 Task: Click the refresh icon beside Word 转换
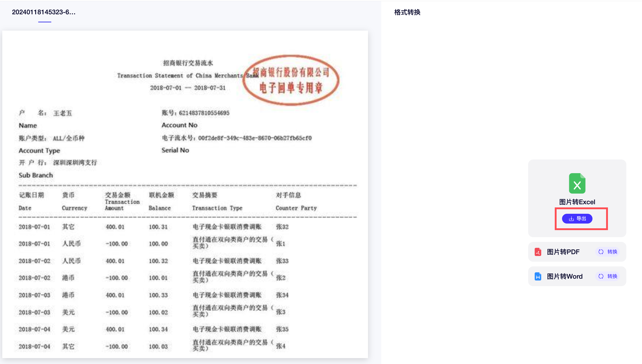pyautogui.click(x=601, y=276)
